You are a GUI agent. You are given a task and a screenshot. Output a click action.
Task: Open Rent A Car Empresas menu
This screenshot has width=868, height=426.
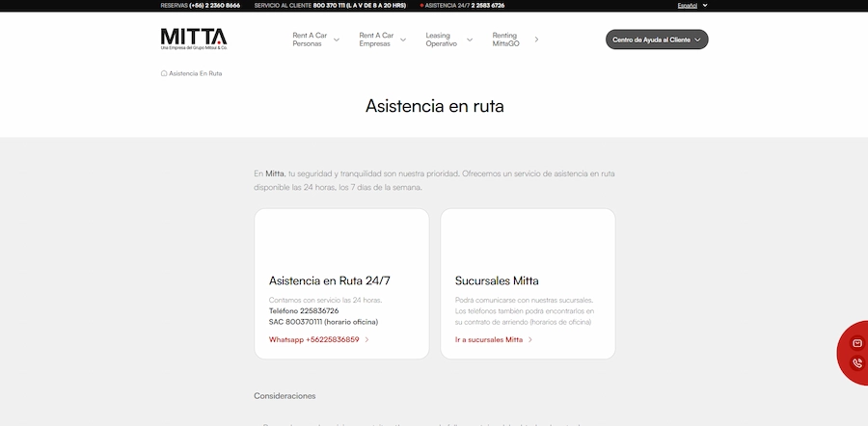[x=376, y=40]
